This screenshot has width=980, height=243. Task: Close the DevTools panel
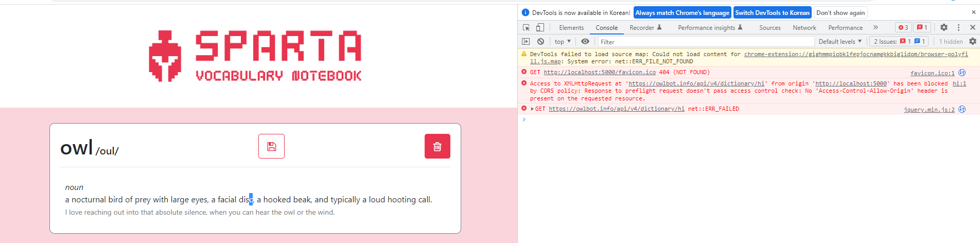tap(973, 27)
